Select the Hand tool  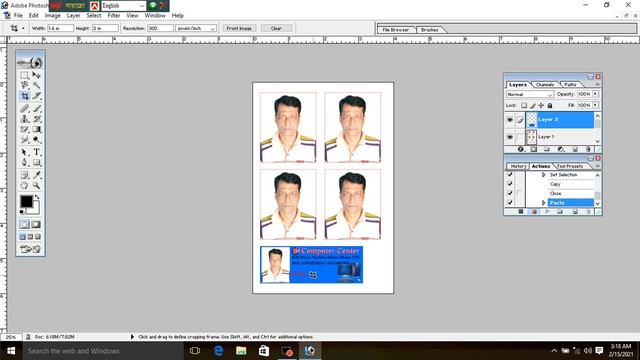tap(24, 185)
